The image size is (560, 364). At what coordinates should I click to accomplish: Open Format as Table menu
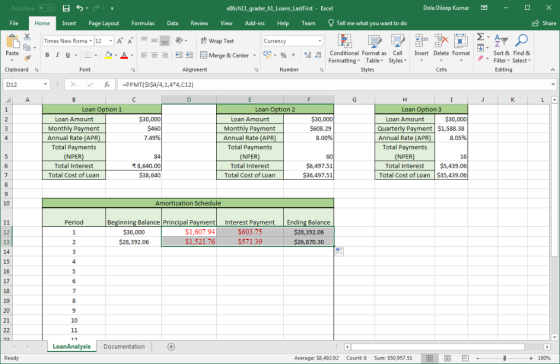tap(374, 49)
